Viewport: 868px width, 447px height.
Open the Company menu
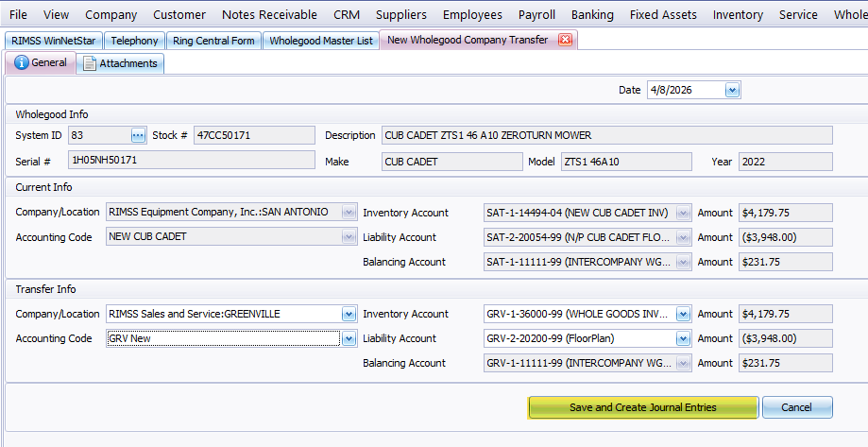(x=111, y=14)
